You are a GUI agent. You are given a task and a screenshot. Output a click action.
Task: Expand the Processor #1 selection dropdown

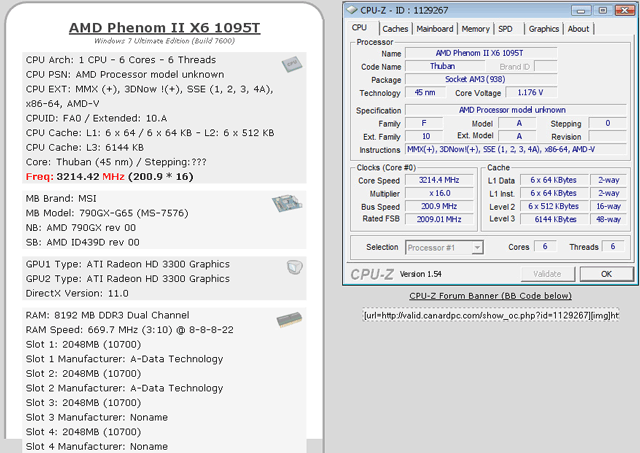click(477, 248)
